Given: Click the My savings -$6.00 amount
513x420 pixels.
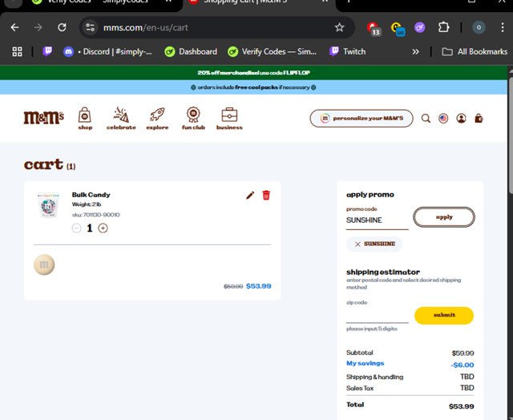Looking at the screenshot, I should click(462, 365).
